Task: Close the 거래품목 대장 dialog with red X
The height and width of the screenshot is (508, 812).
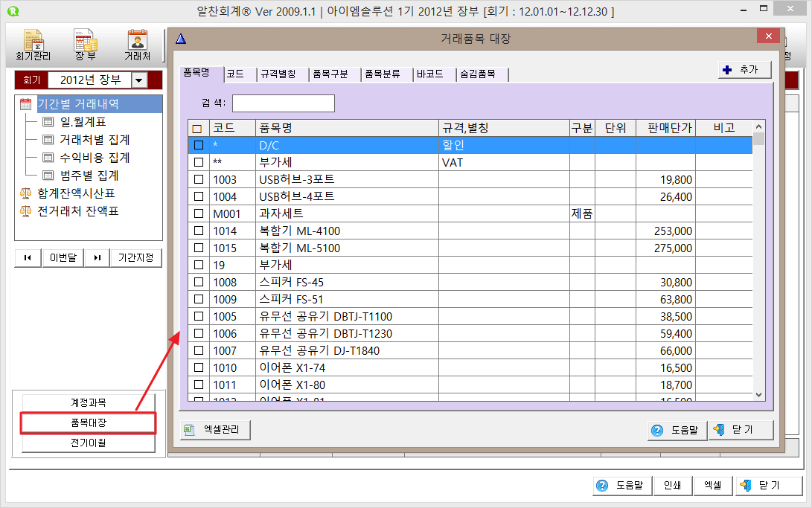Action: pos(769,36)
